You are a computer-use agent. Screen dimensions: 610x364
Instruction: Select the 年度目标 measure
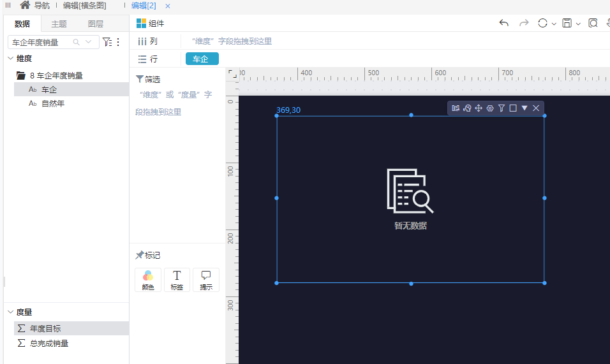point(71,328)
